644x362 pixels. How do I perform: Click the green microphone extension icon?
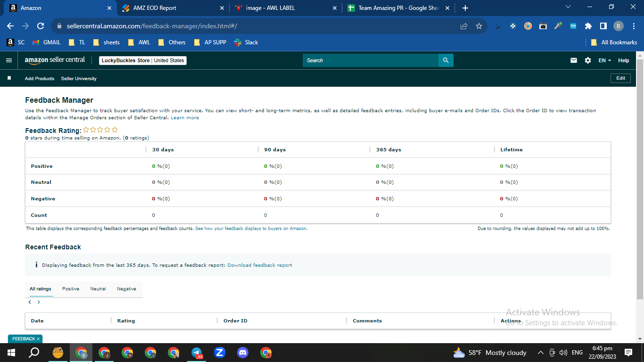pos(558,26)
